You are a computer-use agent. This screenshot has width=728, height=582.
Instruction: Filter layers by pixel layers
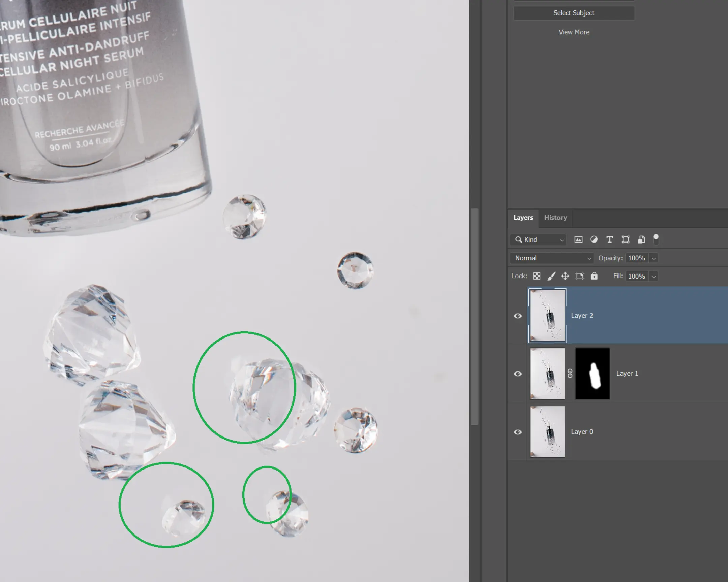point(578,239)
